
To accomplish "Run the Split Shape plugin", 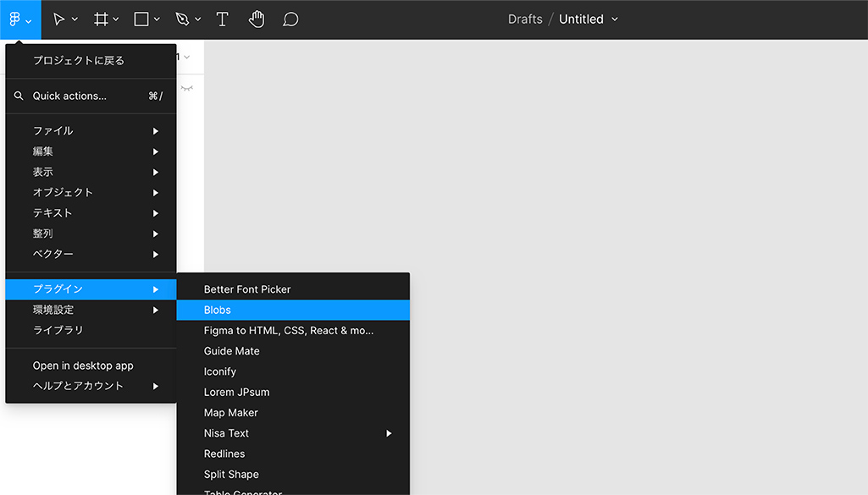I will tap(293, 474).
